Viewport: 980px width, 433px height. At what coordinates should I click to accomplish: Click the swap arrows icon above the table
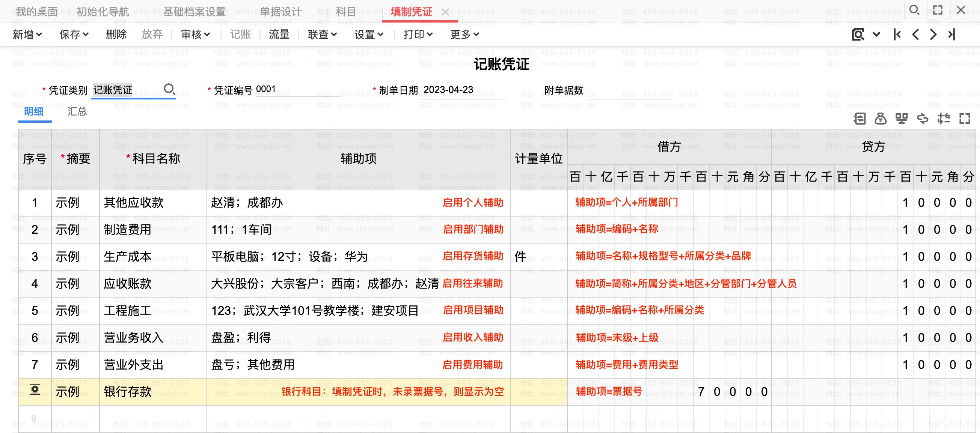[x=923, y=119]
